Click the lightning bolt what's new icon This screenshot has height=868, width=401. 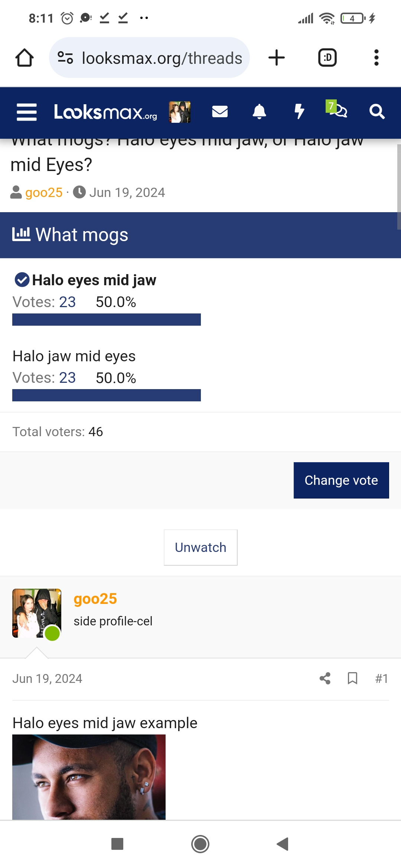coord(299,111)
